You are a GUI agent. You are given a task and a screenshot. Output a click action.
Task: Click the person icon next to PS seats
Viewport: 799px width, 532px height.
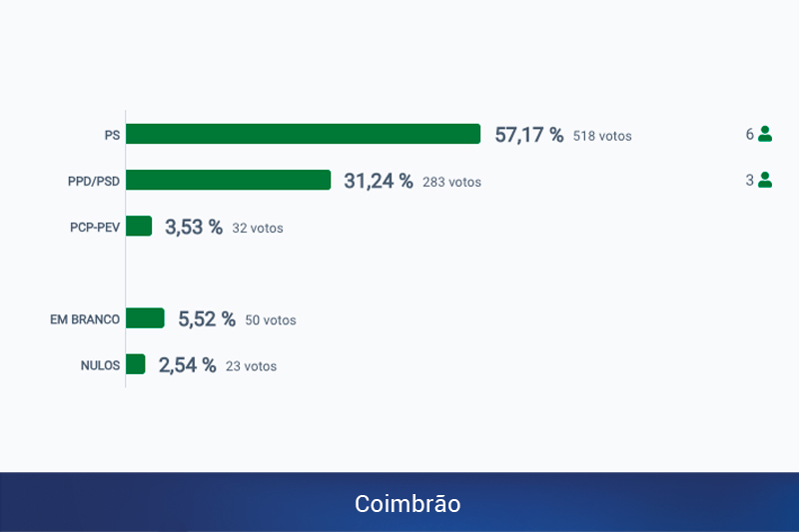765,134
